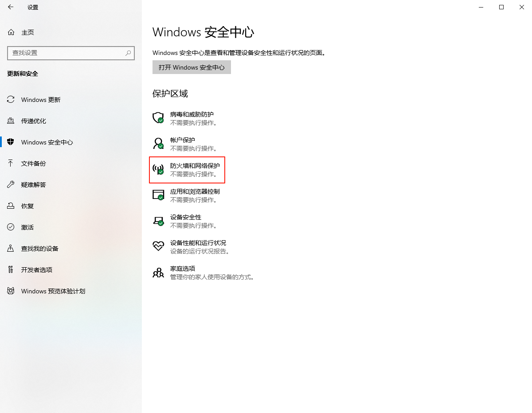Click 打开 Windows 安全中心 button

192,67
